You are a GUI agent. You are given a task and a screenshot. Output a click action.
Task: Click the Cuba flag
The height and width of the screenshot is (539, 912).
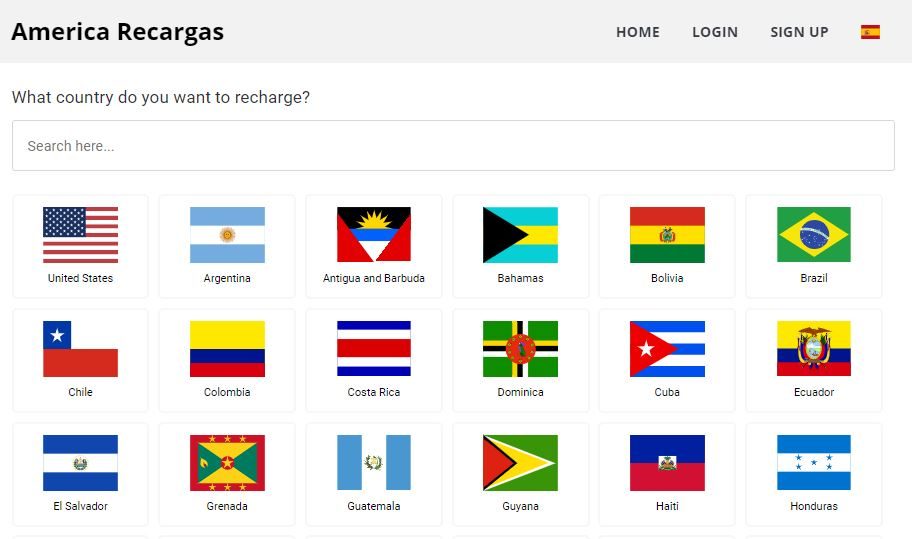click(667, 349)
